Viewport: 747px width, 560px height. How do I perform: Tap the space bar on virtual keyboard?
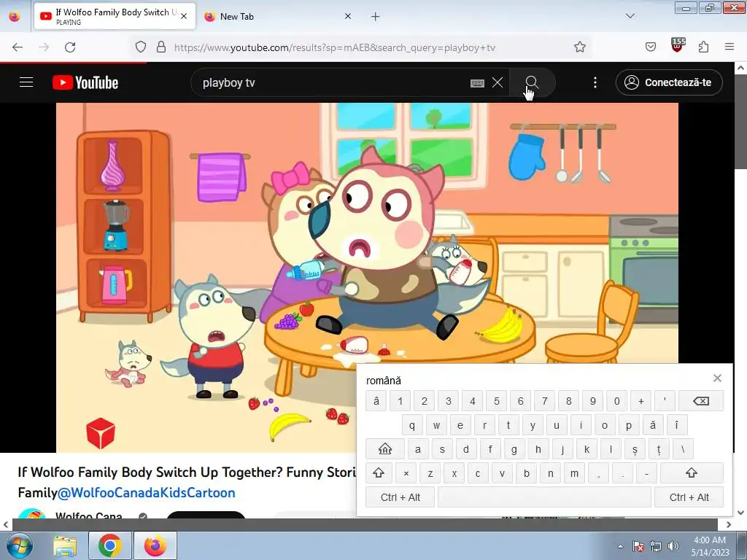coord(544,497)
